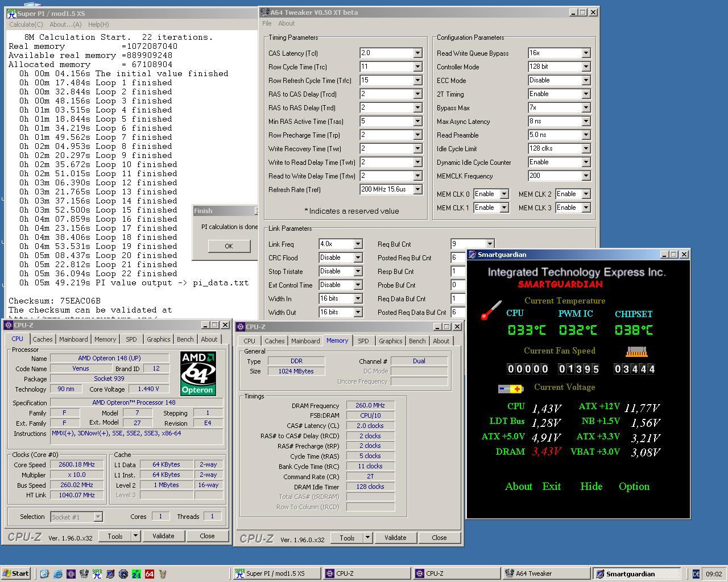Click the Checksum: 75EAC06B line in Super PI
The height and width of the screenshot is (582, 728).
55,301
